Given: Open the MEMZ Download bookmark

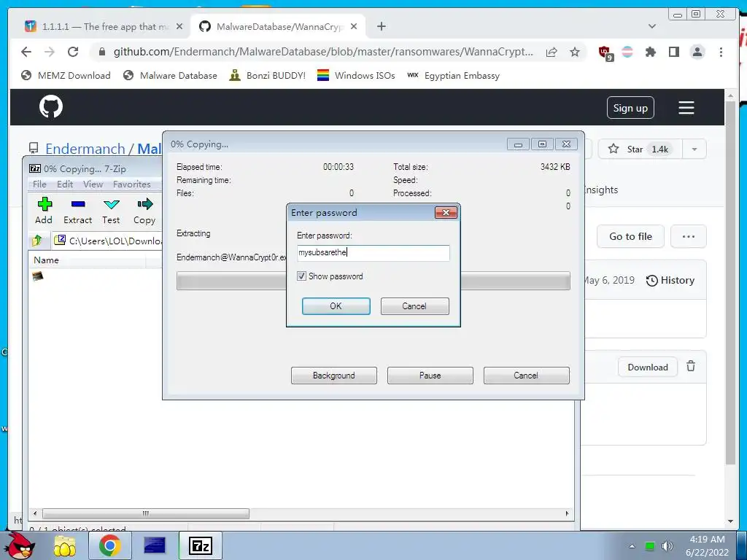Looking at the screenshot, I should pyautogui.click(x=66, y=76).
